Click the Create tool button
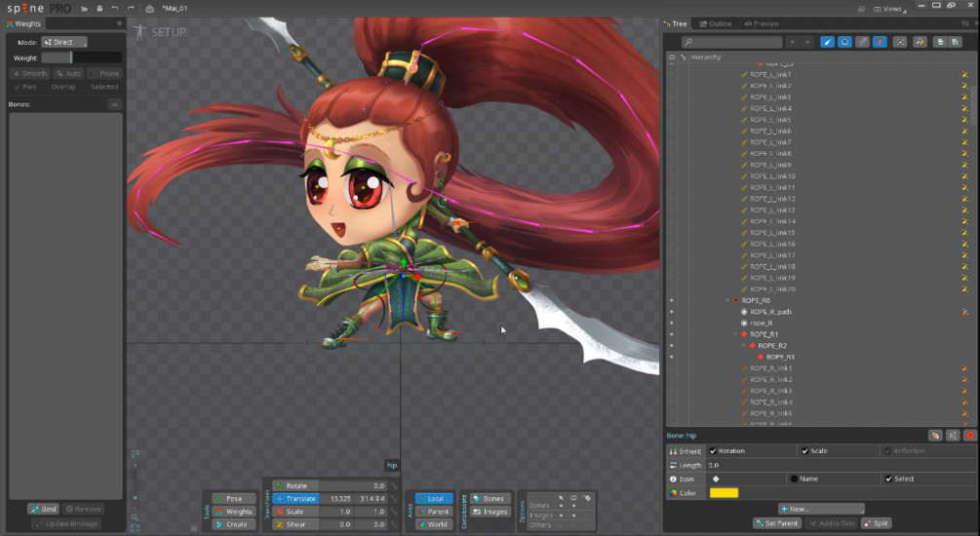Screen dimensions: 980x536 234,524
